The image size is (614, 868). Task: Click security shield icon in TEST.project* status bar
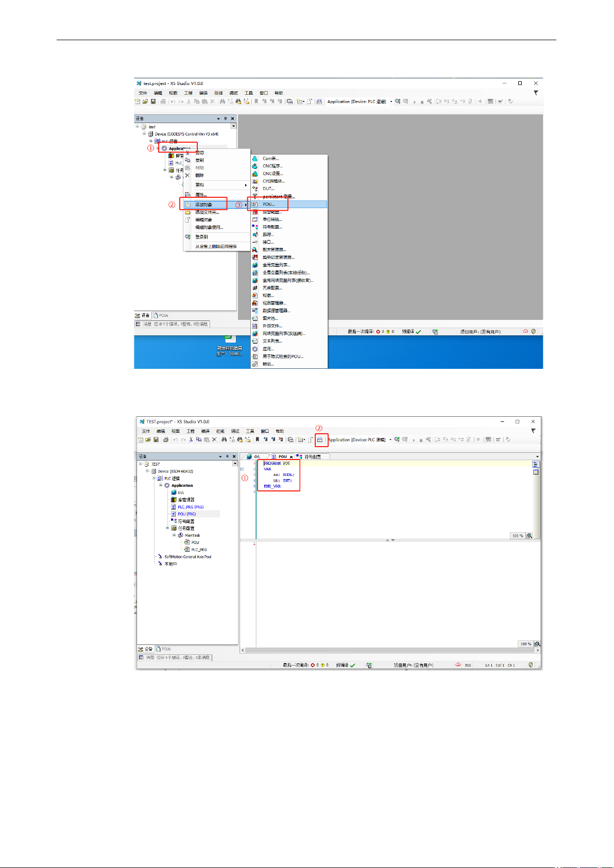click(x=531, y=665)
